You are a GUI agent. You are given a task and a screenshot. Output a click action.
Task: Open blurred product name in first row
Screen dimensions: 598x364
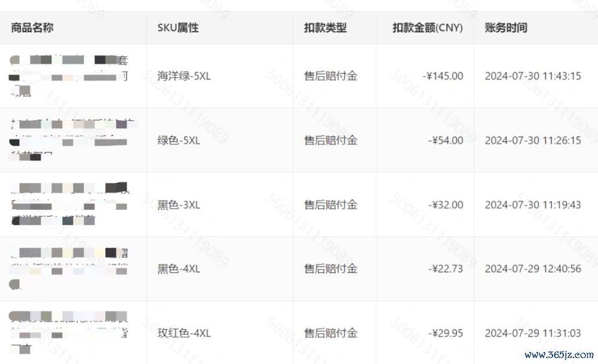pyautogui.click(x=69, y=76)
